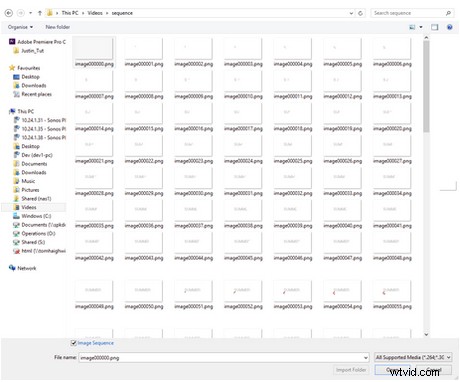This screenshot has width=460, height=382.
Task: Select image000010.png thumbnail
Action: pyautogui.click(x=243, y=80)
